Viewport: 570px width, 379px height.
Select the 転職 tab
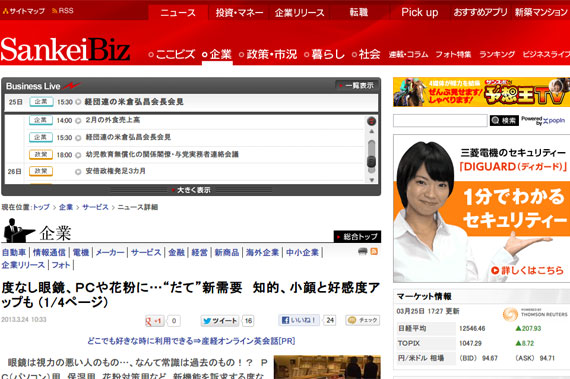(359, 13)
